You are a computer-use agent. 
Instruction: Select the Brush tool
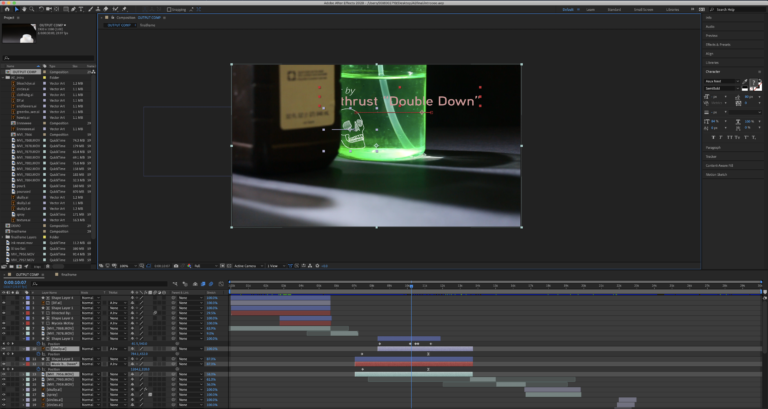90,9
